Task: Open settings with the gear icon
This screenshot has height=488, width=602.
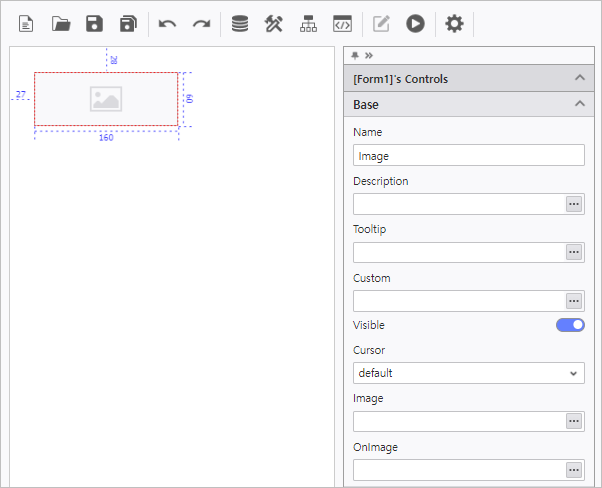Action: click(x=454, y=23)
